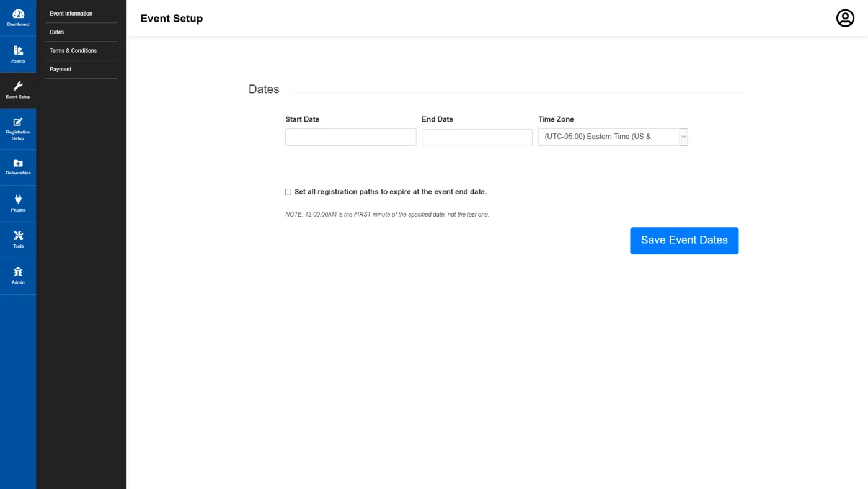
Task: Open the Plugins plug icon
Action: [x=18, y=199]
